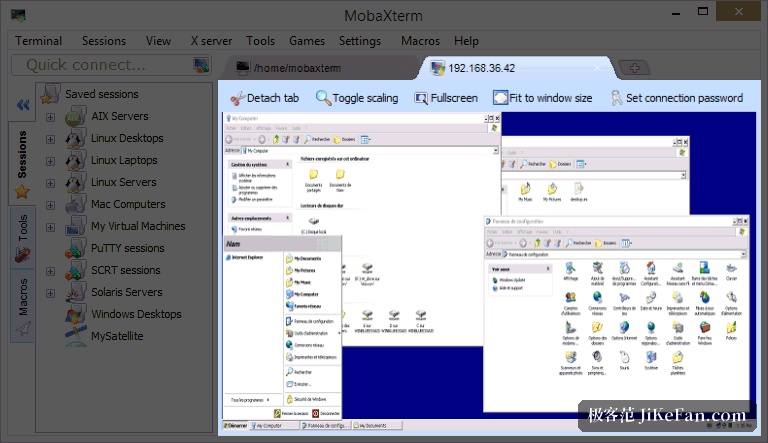
Task: Detach the current tab
Action: click(x=264, y=98)
